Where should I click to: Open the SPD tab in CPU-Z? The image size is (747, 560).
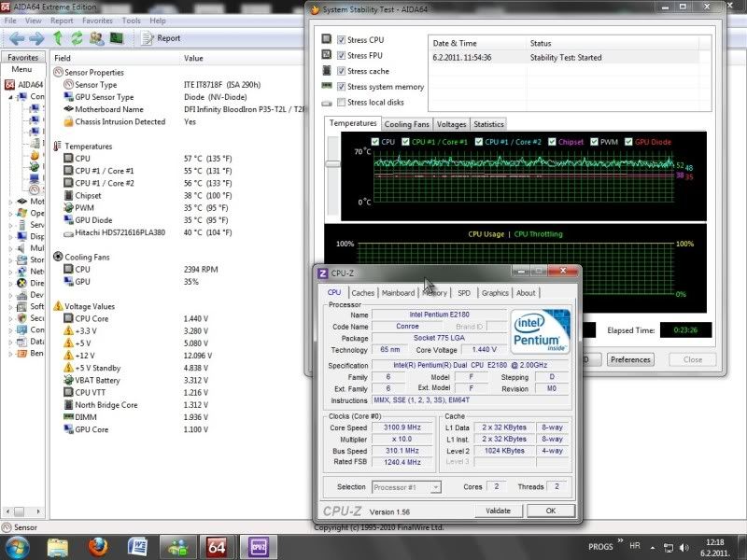(x=464, y=293)
